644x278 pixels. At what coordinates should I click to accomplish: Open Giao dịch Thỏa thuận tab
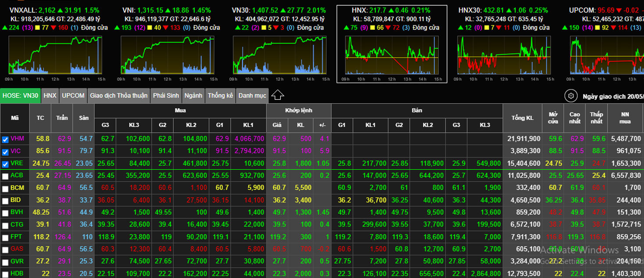click(119, 96)
